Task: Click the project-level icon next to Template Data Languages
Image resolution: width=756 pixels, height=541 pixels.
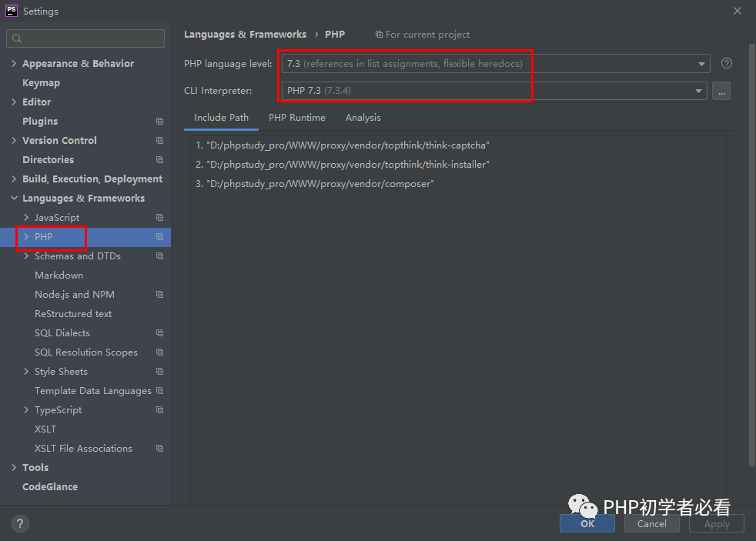Action: [x=159, y=391]
